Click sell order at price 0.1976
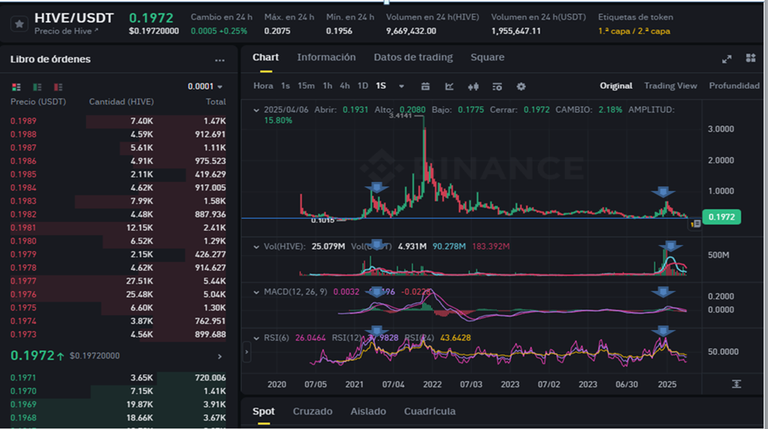This screenshot has width=768, height=429. click(118, 294)
